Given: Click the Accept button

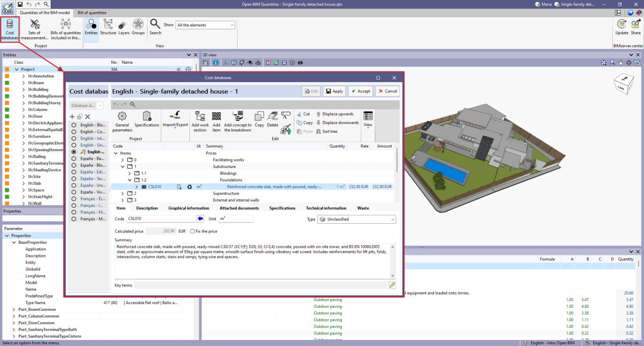Looking at the screenshot, I should tap(360, 91).
